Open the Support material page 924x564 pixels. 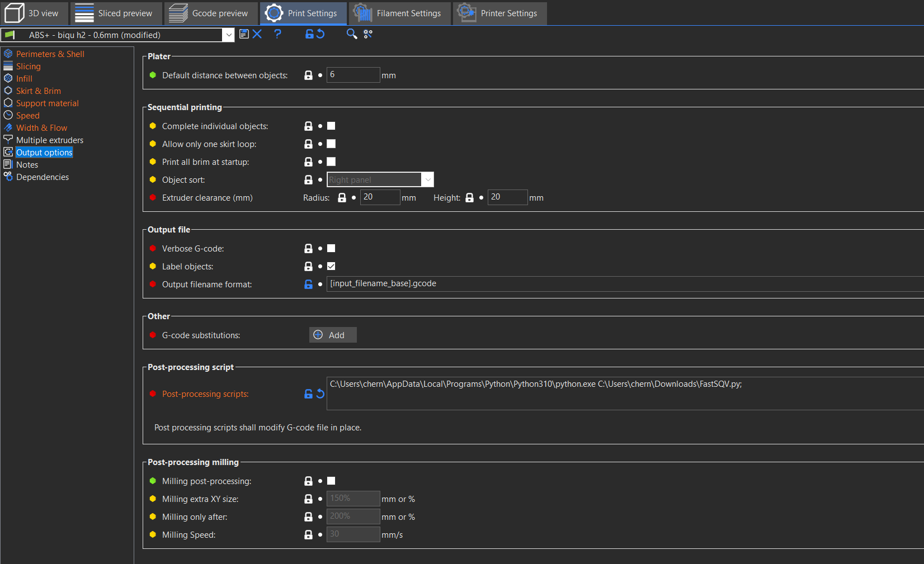tap(47, 103)
